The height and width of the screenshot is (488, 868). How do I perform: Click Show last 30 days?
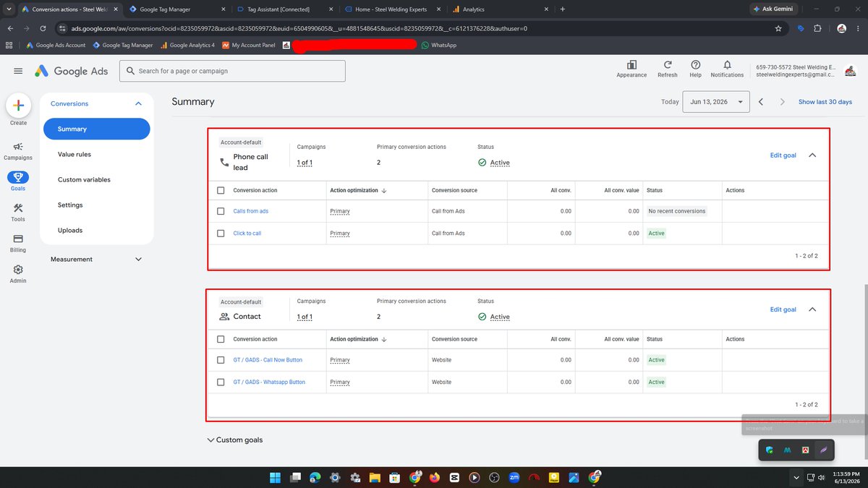[x=825, y=102]
